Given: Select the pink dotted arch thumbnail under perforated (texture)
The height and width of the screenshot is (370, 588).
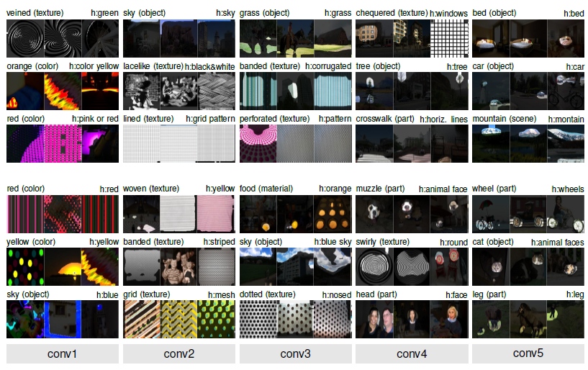Looking at the screenshot, I should (258, 144).
